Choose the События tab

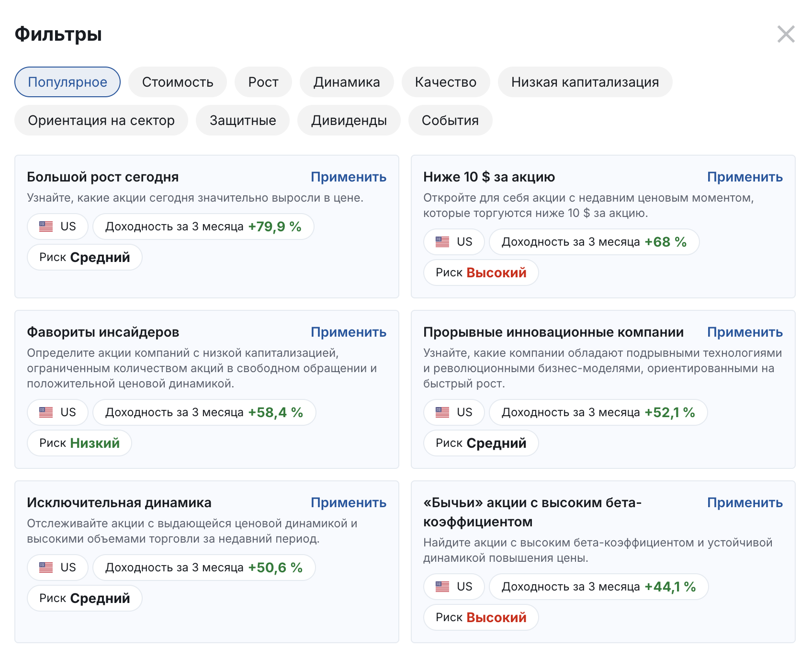click(450, 120)
